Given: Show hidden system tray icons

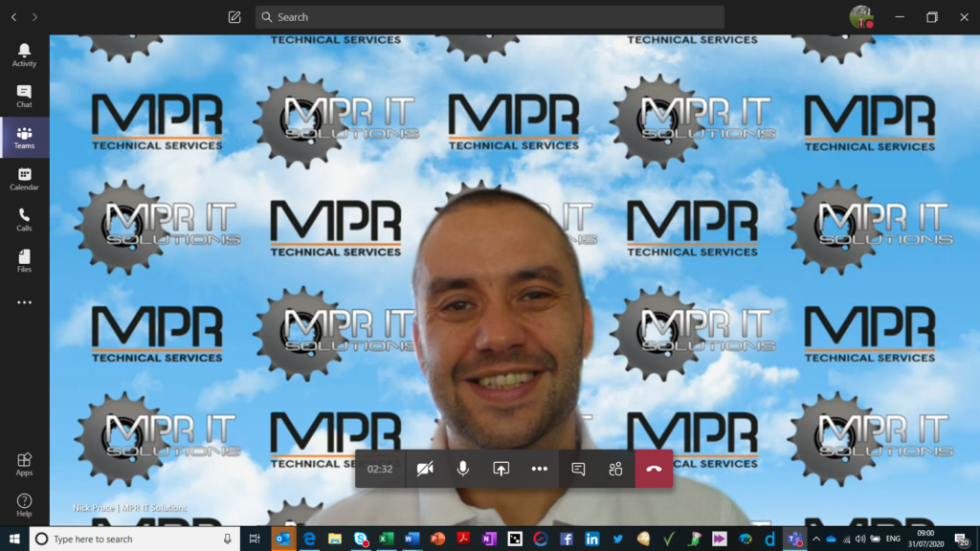Looking at the screenshot, I should click(x=816, y=539).
